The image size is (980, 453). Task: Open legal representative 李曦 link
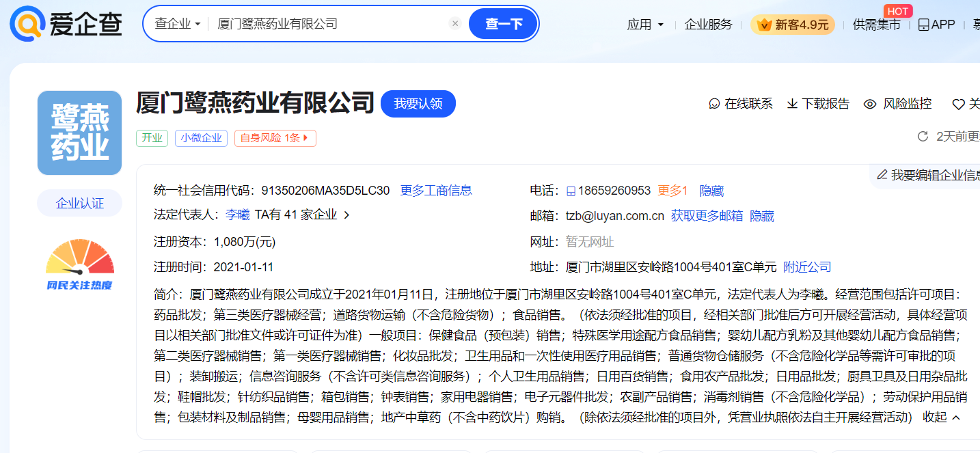(x=237, y=215)
